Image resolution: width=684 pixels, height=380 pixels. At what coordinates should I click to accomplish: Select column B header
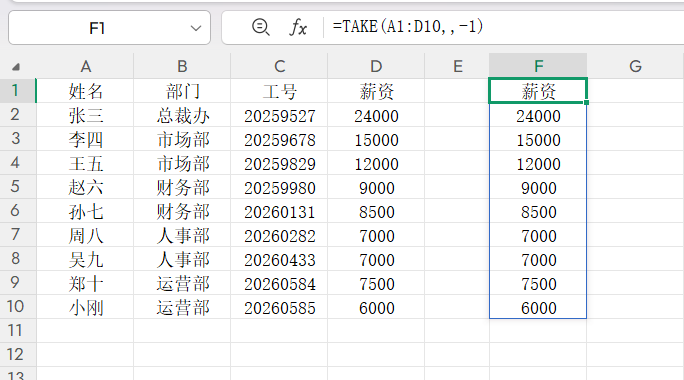[x=182, y=66]
